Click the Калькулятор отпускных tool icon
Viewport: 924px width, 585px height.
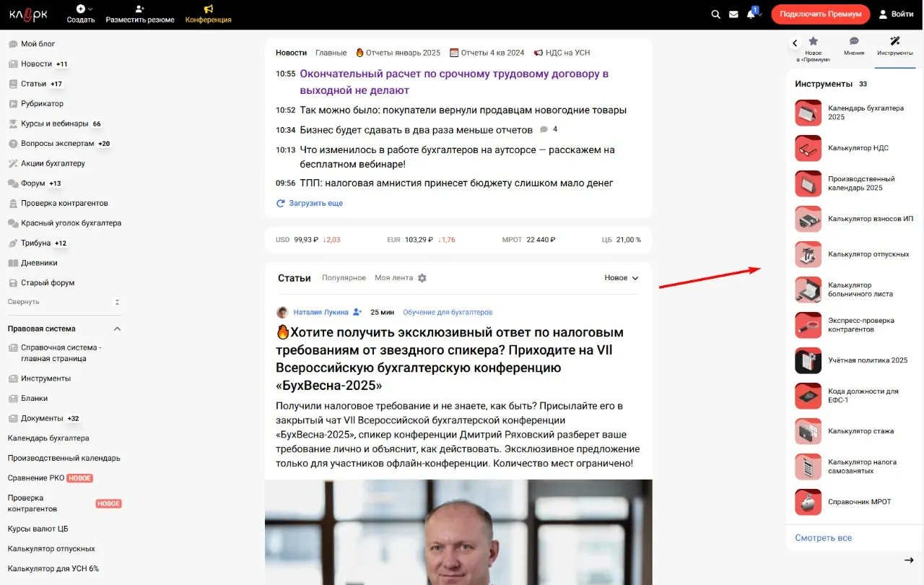pos(808,254)
